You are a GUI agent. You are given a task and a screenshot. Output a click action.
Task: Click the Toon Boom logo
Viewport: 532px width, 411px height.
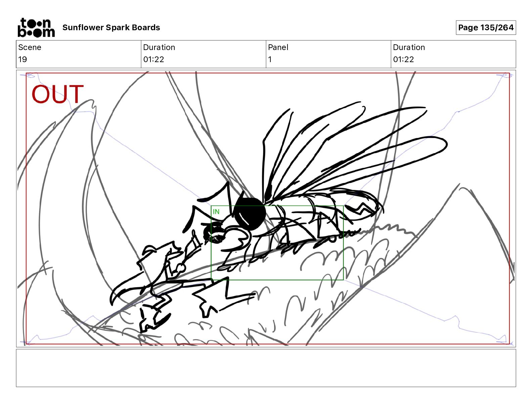point(36,28)
